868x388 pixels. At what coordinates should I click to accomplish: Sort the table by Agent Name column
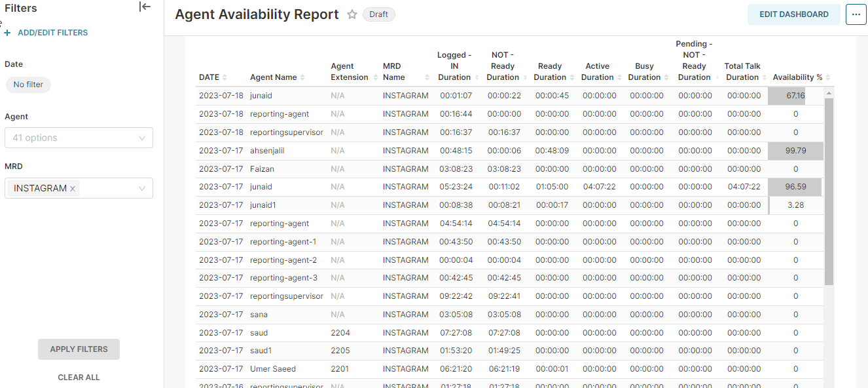[302, 77]
